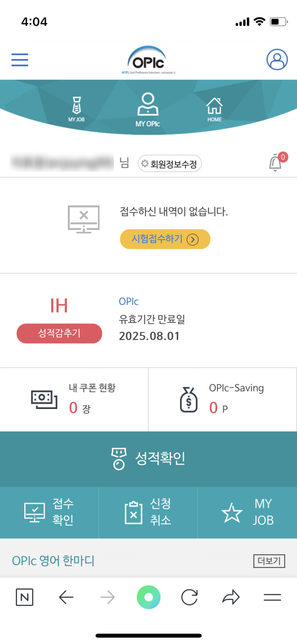The image size is (297, 644).
Task: Open 회원정보수정 member settings
Action: [x=169, y=163]
